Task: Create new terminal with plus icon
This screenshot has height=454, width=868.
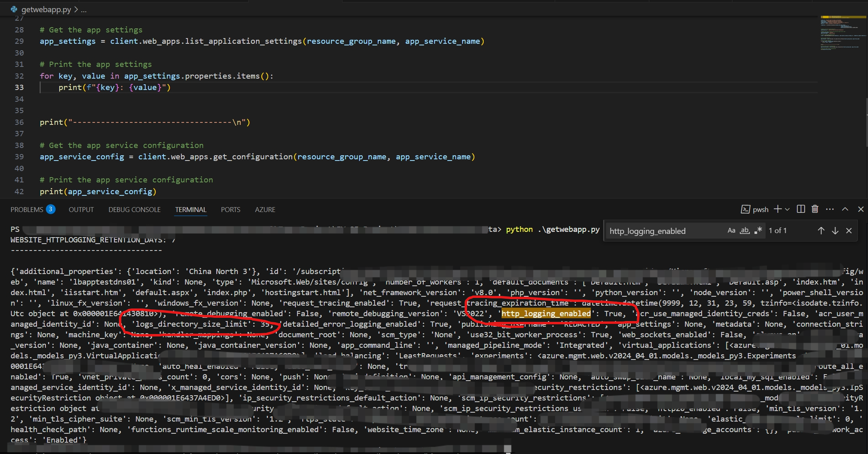Action: [x=778, y=209]
